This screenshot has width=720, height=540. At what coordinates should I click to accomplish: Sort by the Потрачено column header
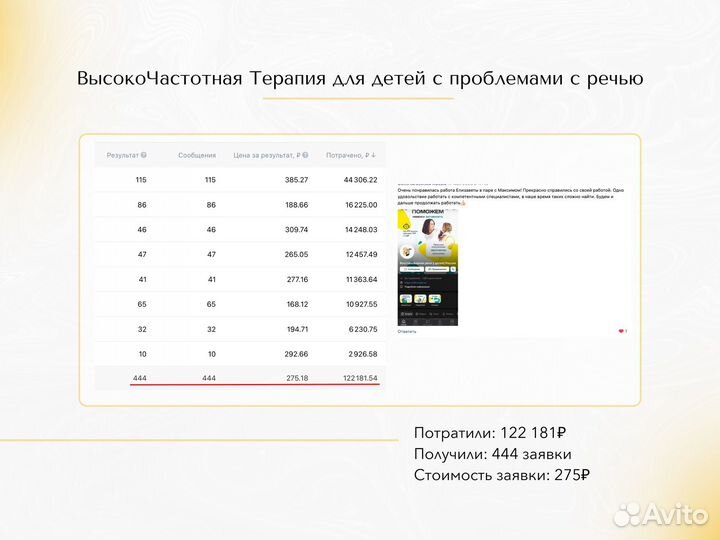pyautogui.click(x=348, y=155)
